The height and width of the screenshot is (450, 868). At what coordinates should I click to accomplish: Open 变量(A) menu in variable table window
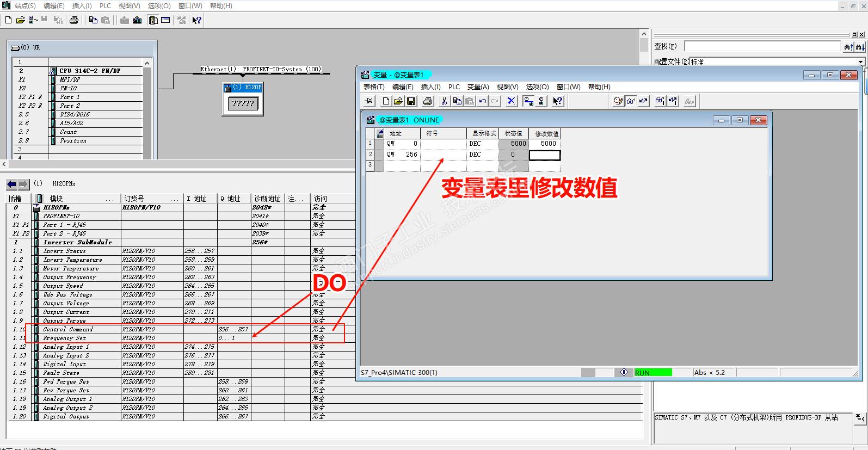click(x=478, y=87)
